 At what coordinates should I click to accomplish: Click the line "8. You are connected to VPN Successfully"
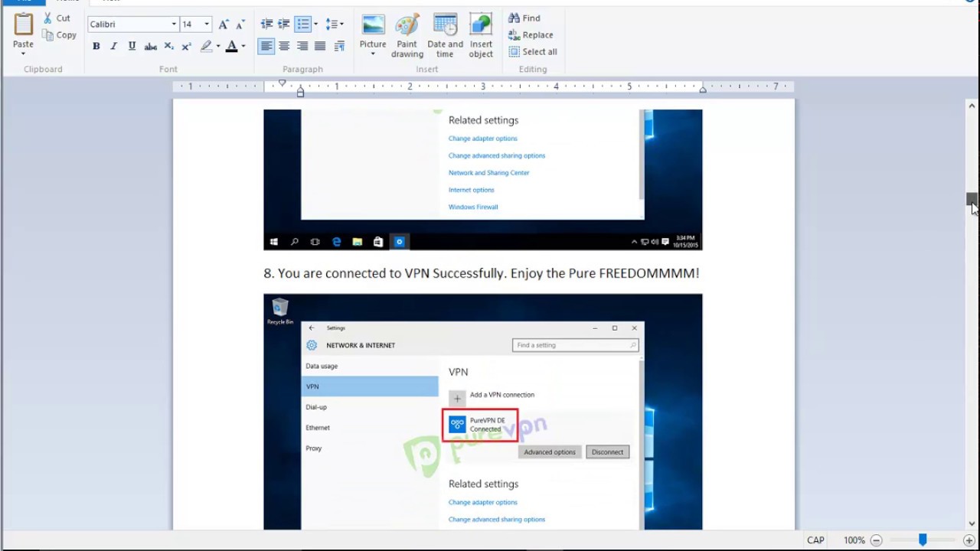(x=482, y=273)
